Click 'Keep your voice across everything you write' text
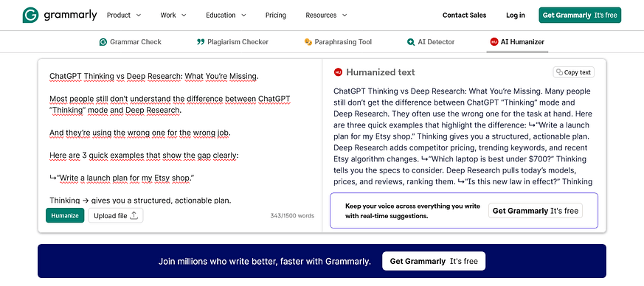Screen dimensions: 644x286 tap(412, 211)
